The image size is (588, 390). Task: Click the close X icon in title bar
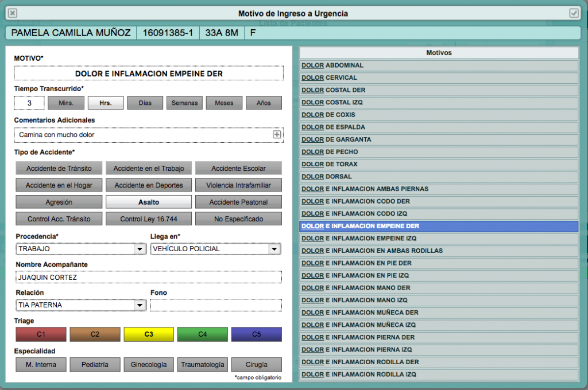tap(13, 13)
